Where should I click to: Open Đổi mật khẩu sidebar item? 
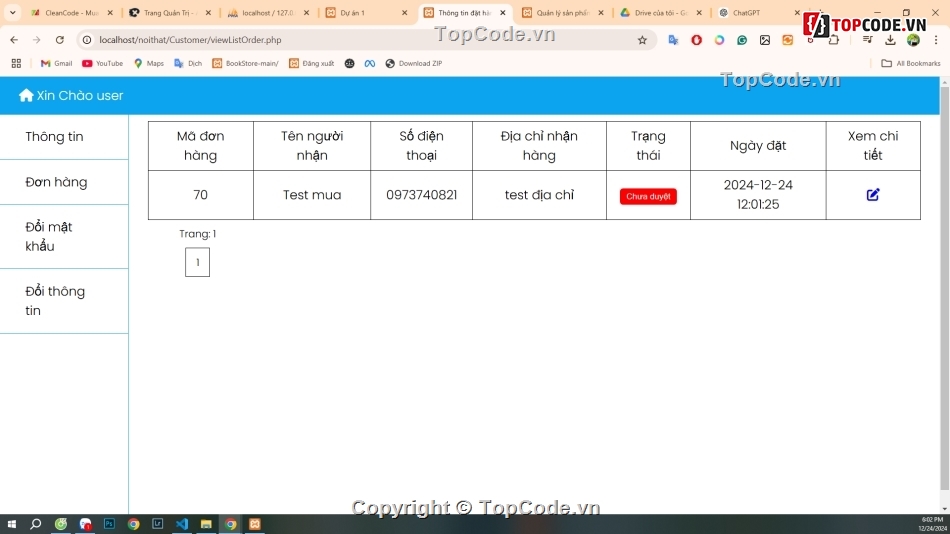tap(64, 236)
